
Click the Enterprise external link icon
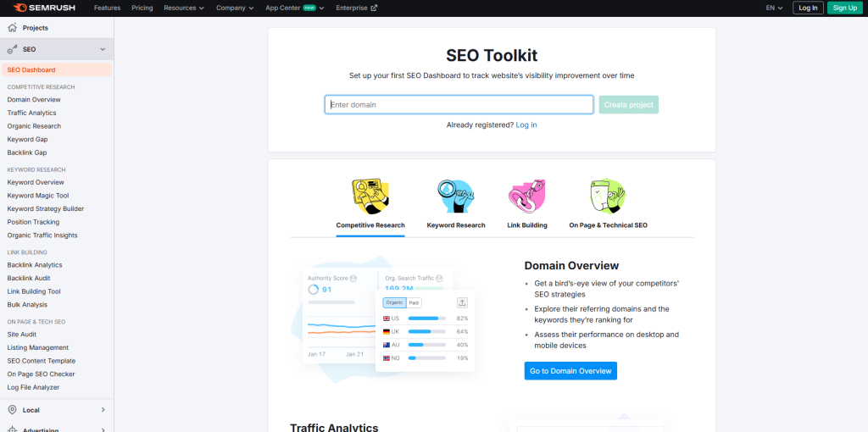(374, 8)
